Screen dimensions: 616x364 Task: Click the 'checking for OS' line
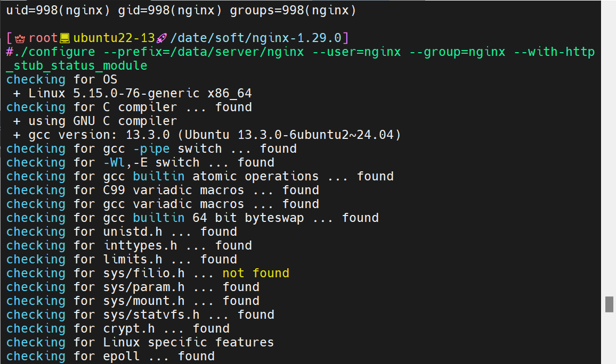coord(62,79)
